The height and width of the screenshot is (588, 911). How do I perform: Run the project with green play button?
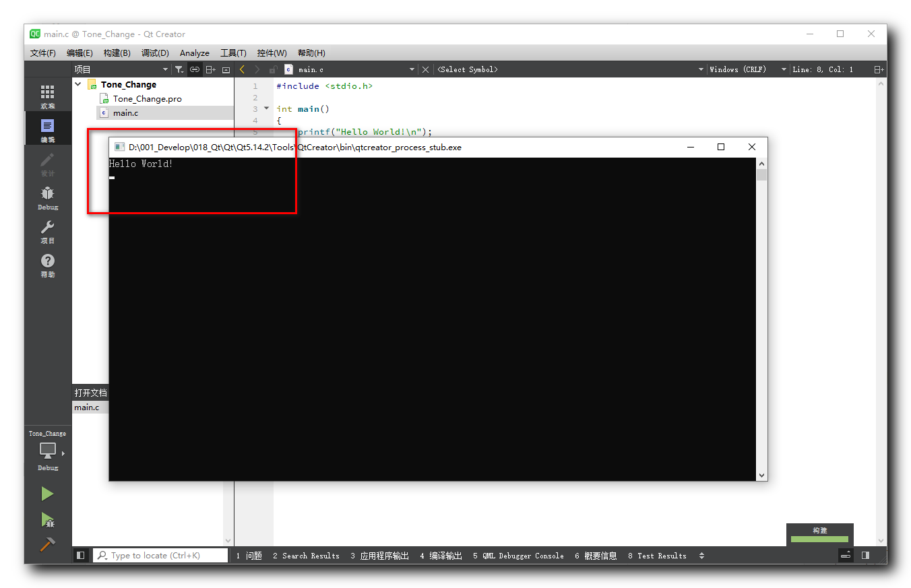tap(47, 494)
